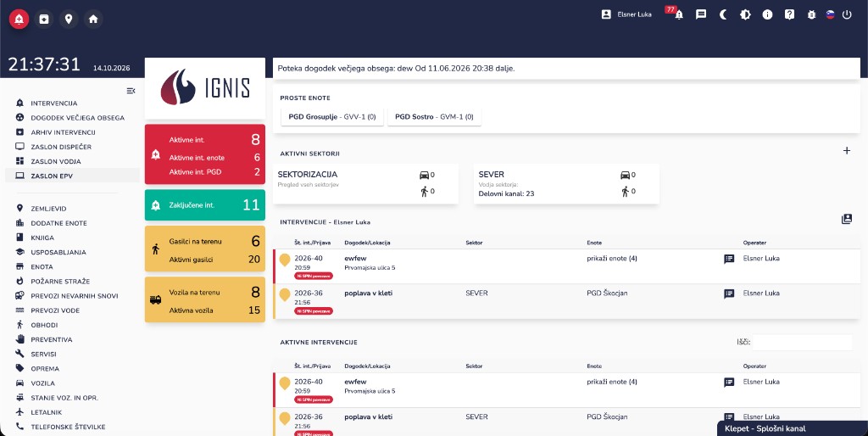Click the Išči search field
The image size is (868, 436).
802,343
